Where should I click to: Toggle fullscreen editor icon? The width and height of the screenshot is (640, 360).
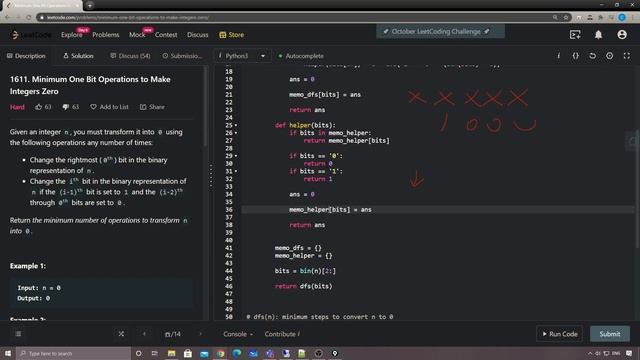pyautogui.click(x=627, y=56)
